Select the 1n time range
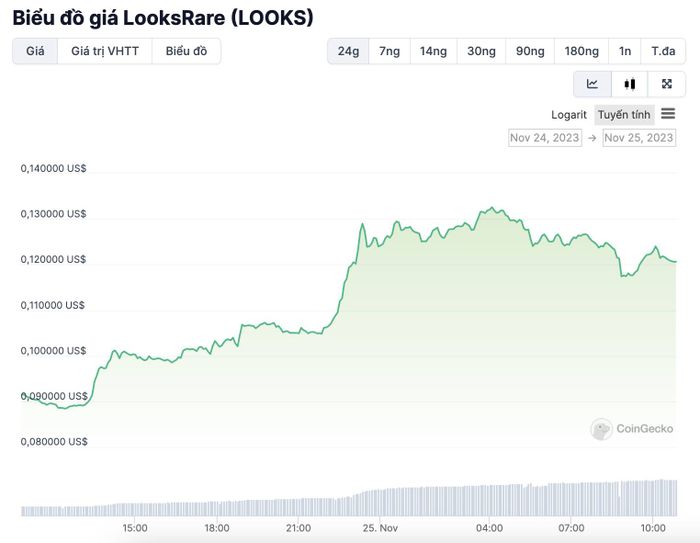This screenshot has width=700, height=543. [x=625, y=51]
